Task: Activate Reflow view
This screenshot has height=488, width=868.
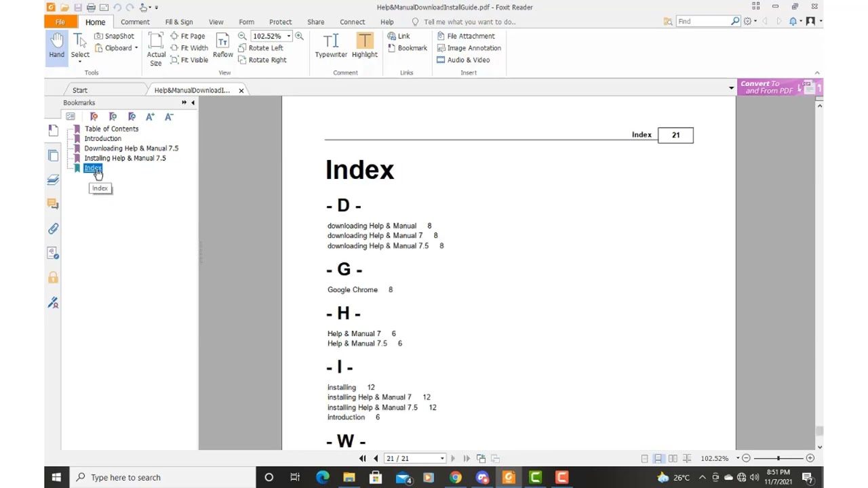Action: click(222, 47)
